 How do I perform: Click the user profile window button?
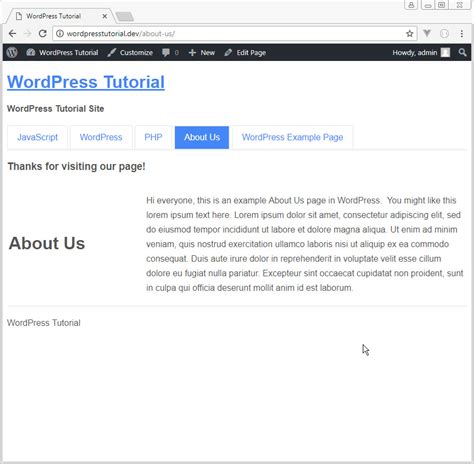[411, 5]
